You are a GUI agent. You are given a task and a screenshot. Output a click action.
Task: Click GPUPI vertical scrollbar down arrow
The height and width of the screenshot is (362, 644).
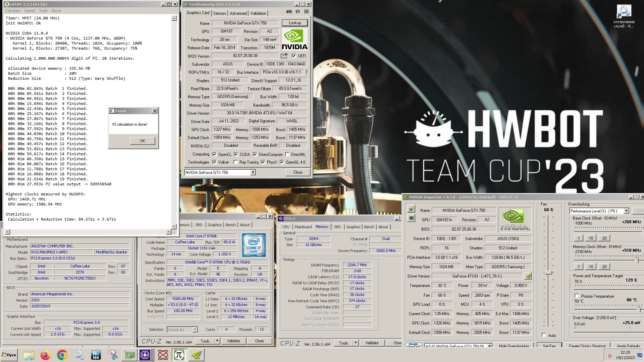(x=174, y=227)
